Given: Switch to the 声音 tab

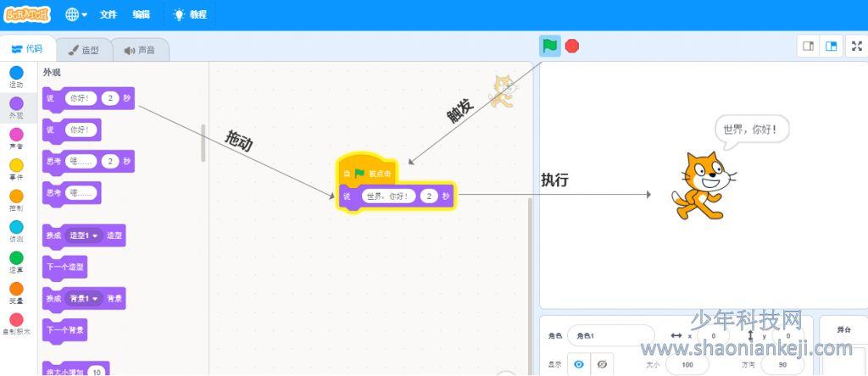Looking at the screenshot, I should coord(140,50).
